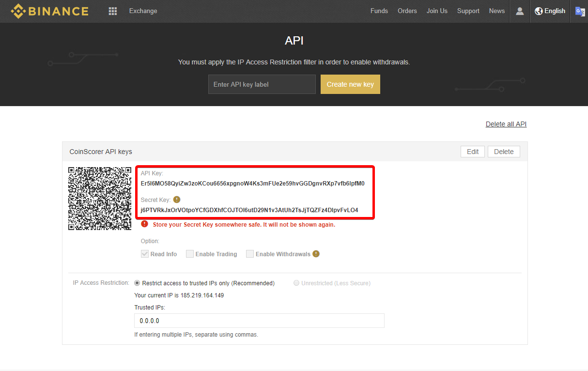Screen dimensions: 588x371
Task: Click the API key QR code
Action: tap(100, 198)
